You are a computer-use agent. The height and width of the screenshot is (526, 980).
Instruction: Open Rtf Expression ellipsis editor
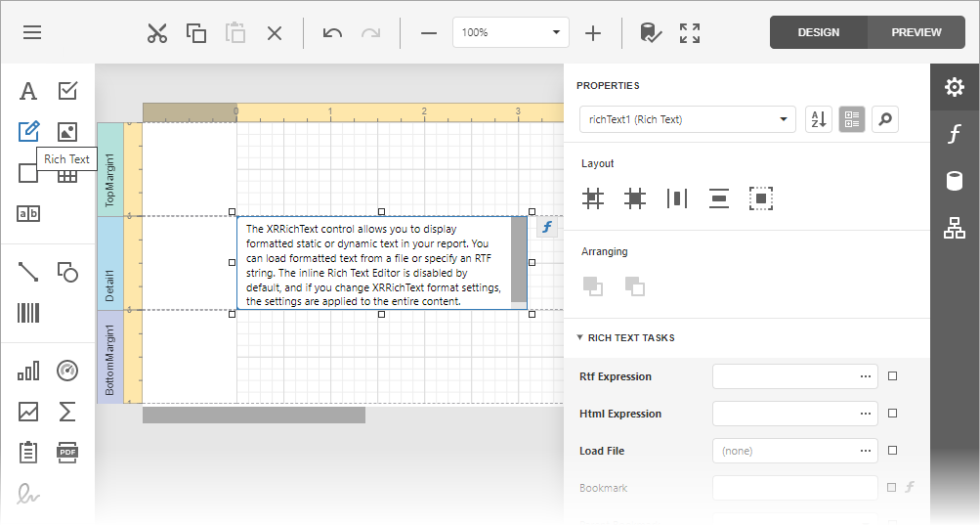865,376
